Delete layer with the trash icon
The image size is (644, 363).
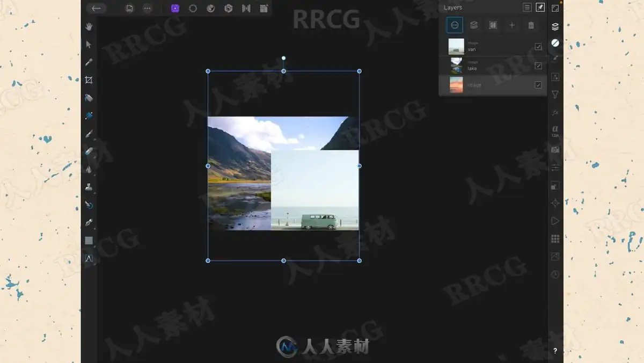[x=531, y=25]
